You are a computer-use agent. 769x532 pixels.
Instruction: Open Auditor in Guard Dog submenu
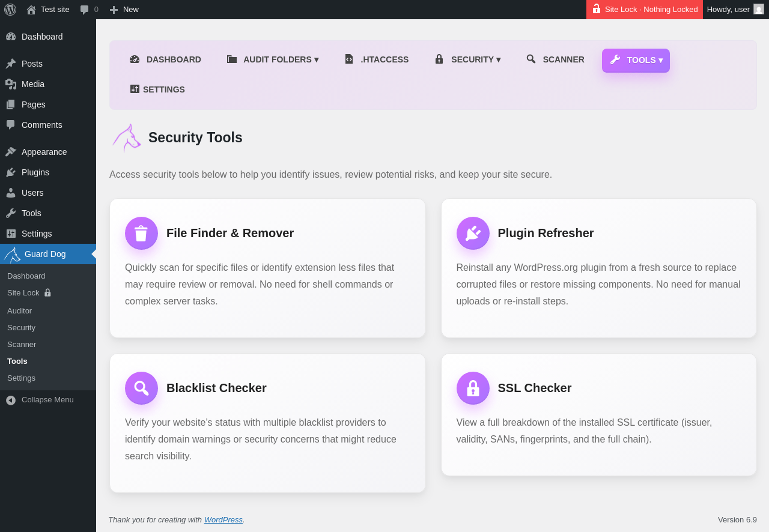pyautogui.click(x=19, y=311)
